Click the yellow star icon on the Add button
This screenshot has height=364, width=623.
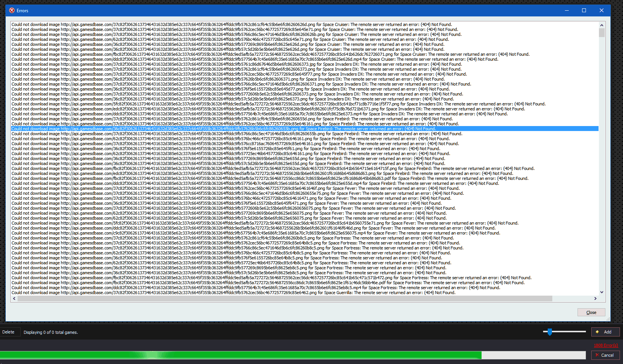pyautogui.click(x=597, y=332)
